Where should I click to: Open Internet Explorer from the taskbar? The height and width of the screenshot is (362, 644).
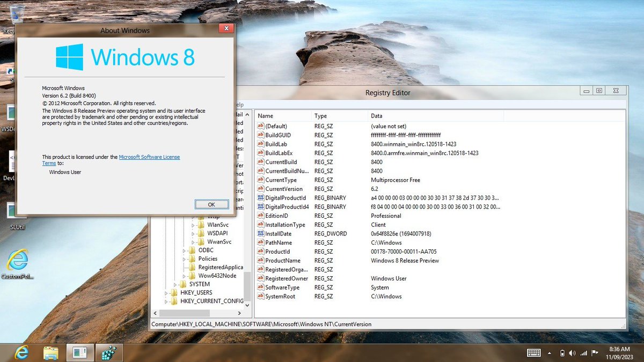pyautogui.click(x=21, y=352)
